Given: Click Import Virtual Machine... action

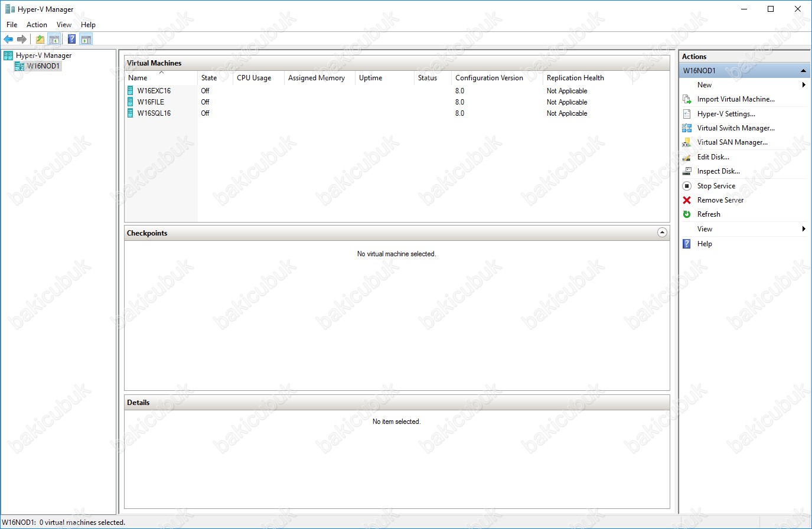Looking at the screenshot, I should coord(736,99).
